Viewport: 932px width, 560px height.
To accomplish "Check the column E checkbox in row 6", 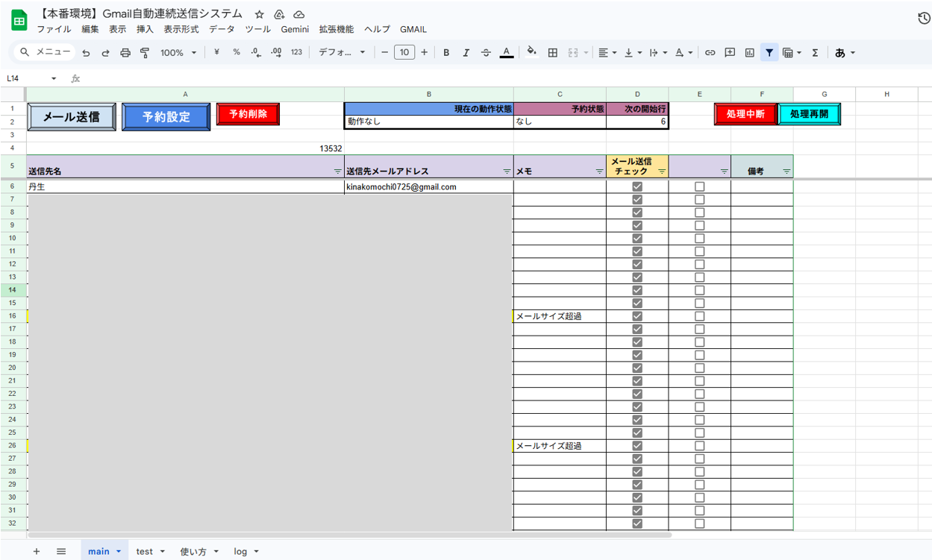I will tap(699, 187).
